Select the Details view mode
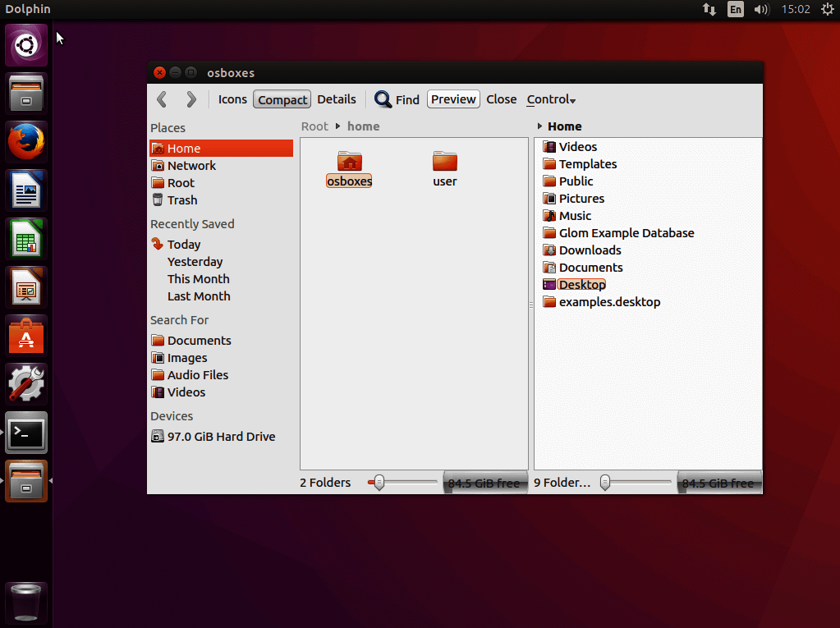Viewport: 840px width, 628px height. point(337,99)
